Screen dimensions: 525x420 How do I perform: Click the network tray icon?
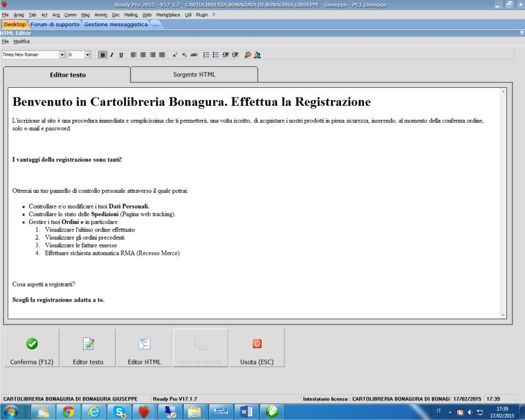(480, 412)
